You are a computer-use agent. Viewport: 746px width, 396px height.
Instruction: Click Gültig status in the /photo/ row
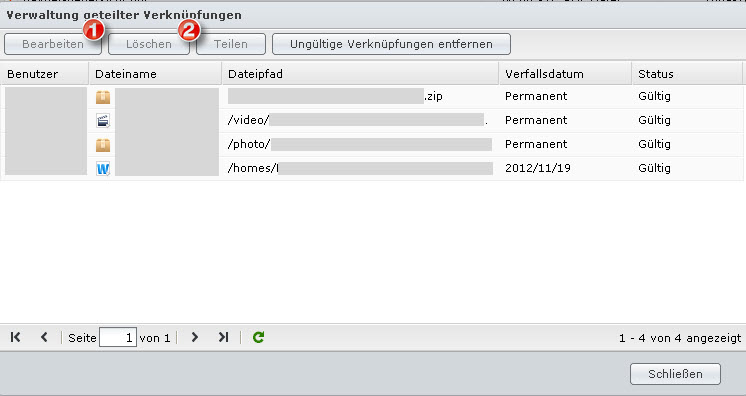[654, 145]
